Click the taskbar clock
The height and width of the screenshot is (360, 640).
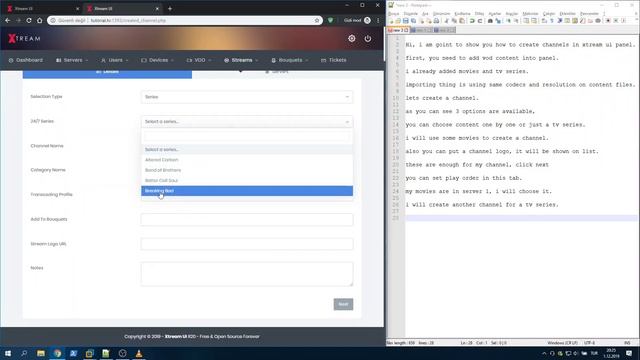(x=611, y=353)
